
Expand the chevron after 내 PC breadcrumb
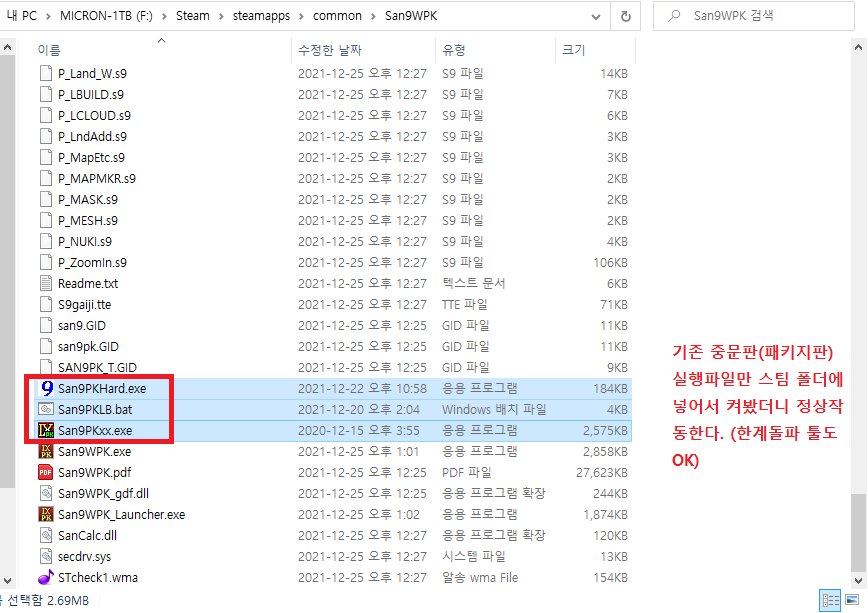point(48,16)
